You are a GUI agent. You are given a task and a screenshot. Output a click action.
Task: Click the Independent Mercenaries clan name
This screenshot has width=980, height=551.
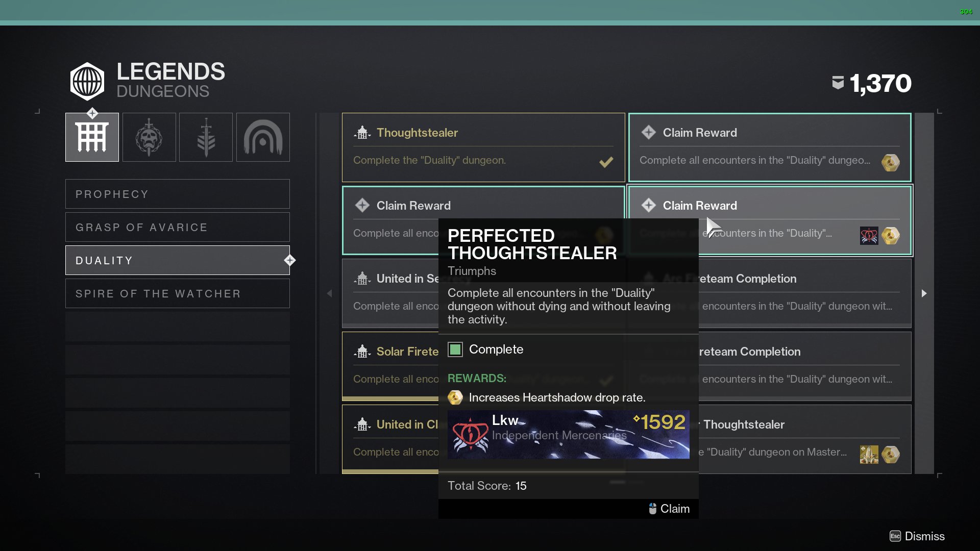[x=559, y=435]
